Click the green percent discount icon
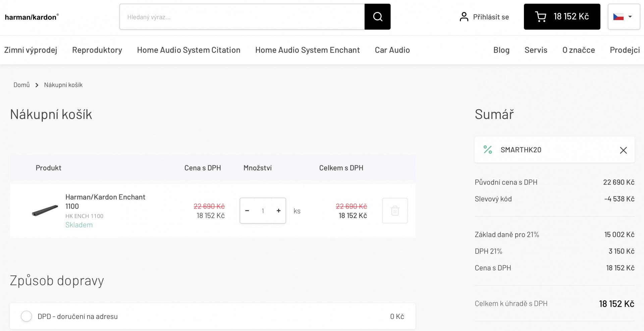 pyautogui.click(x=487, y=150)
